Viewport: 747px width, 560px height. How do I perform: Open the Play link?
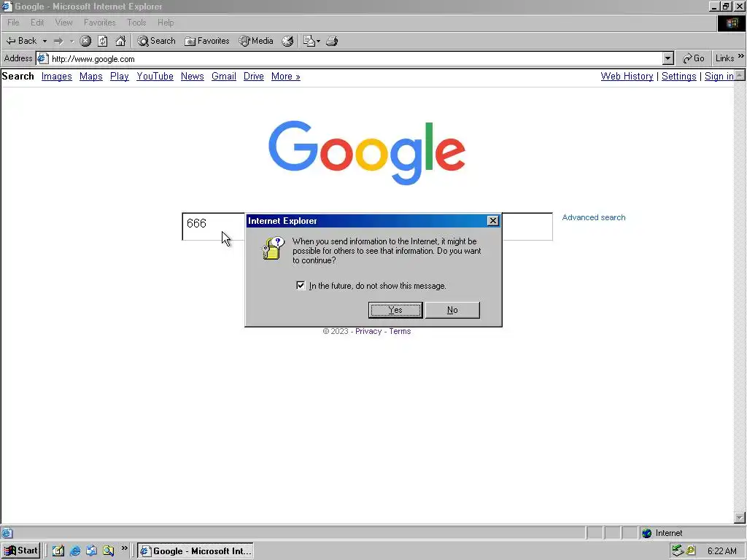click(120, 76)
